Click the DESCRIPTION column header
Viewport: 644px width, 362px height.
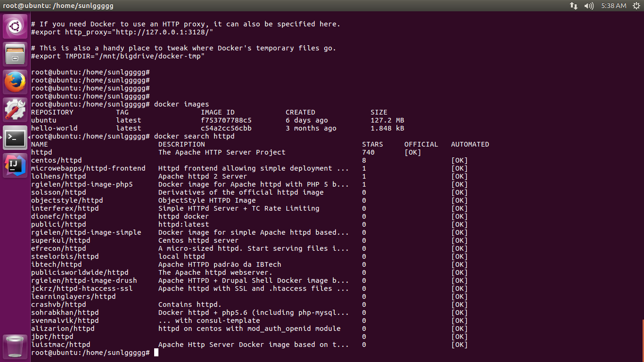point(182,144)
